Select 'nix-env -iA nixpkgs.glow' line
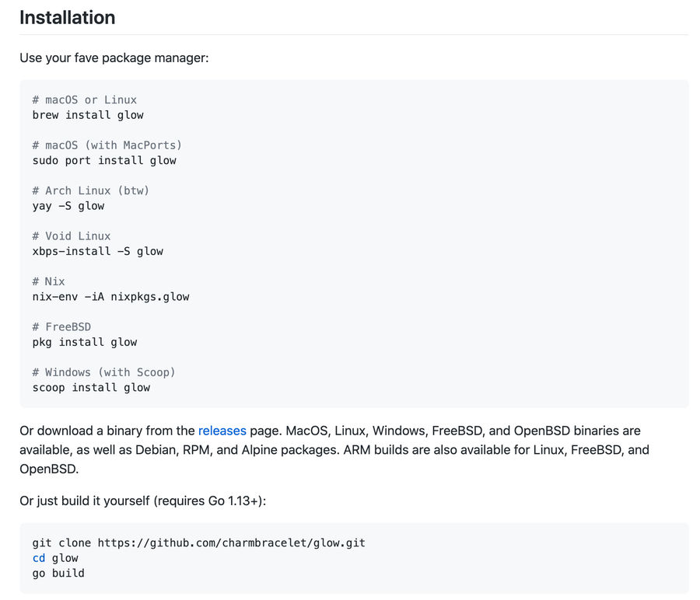The width and height of the screenshot is (700, 600). pos(110,297)
